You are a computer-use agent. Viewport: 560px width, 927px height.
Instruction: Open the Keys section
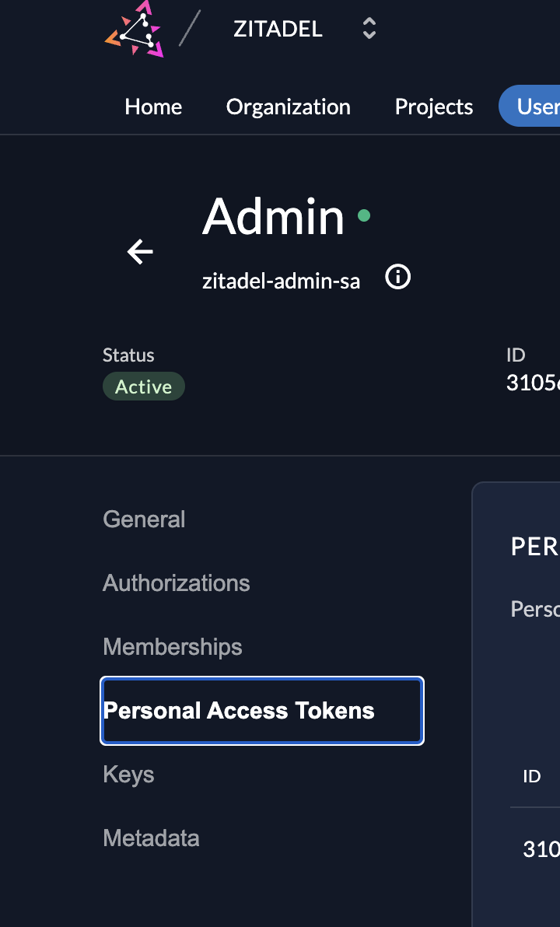[128, 774]
